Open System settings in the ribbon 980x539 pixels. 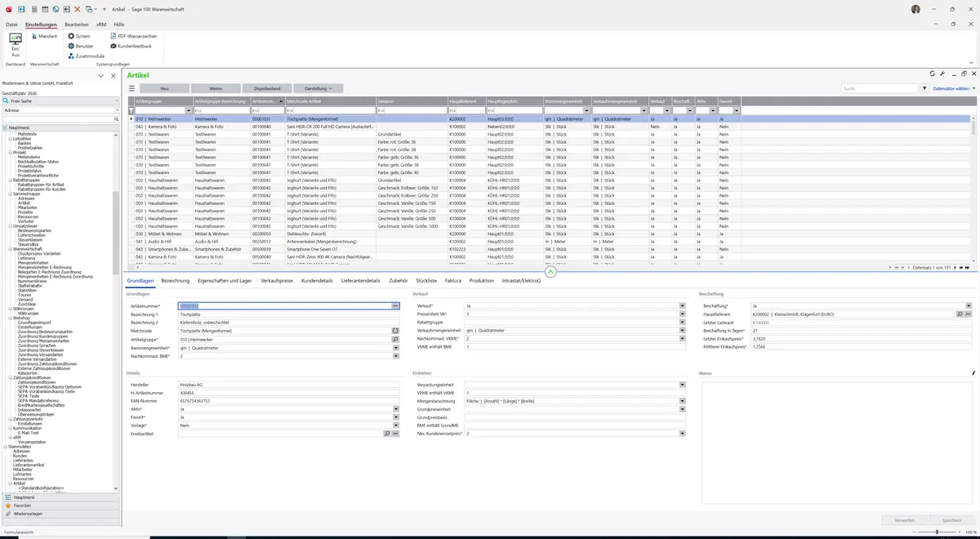[x=79, y=37]
